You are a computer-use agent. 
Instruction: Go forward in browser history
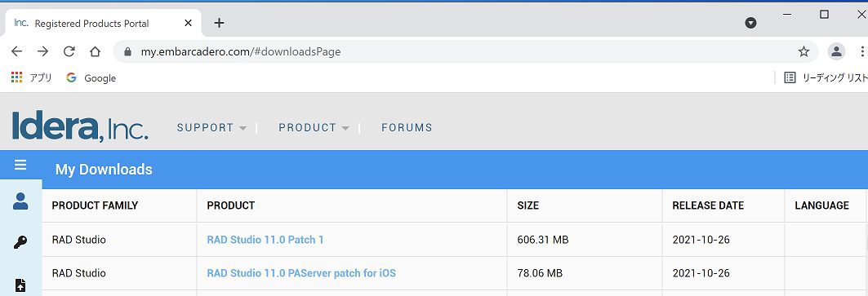tap(42, 51)
